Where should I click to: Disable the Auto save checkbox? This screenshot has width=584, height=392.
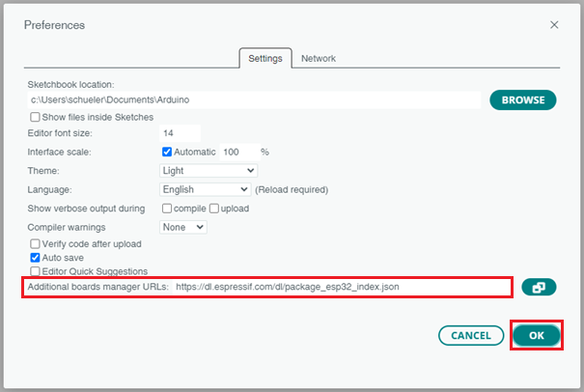point(36,258)
